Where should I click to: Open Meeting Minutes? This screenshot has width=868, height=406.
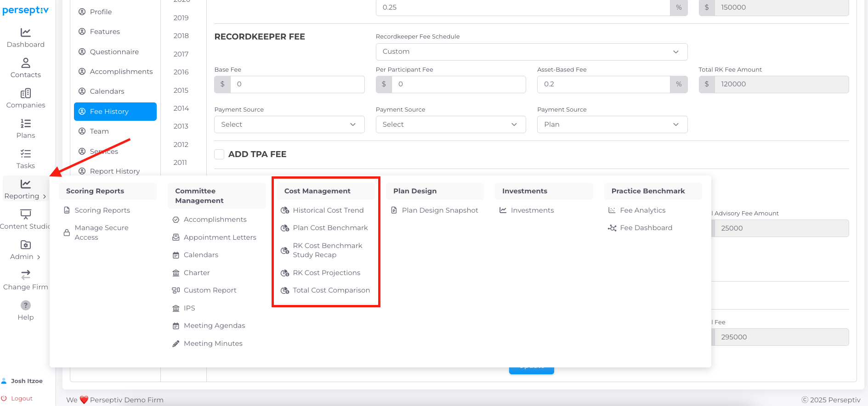(x=213, y=344)
